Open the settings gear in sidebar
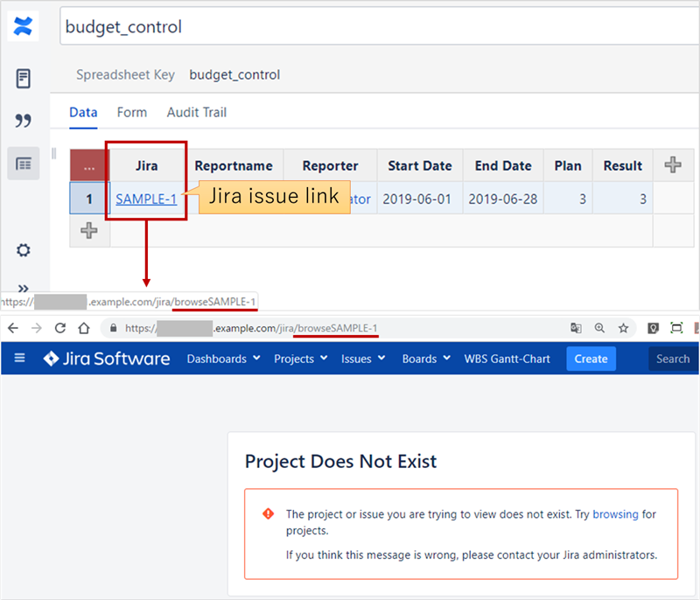This screenshot has height=600, width=700. point(24,250)
